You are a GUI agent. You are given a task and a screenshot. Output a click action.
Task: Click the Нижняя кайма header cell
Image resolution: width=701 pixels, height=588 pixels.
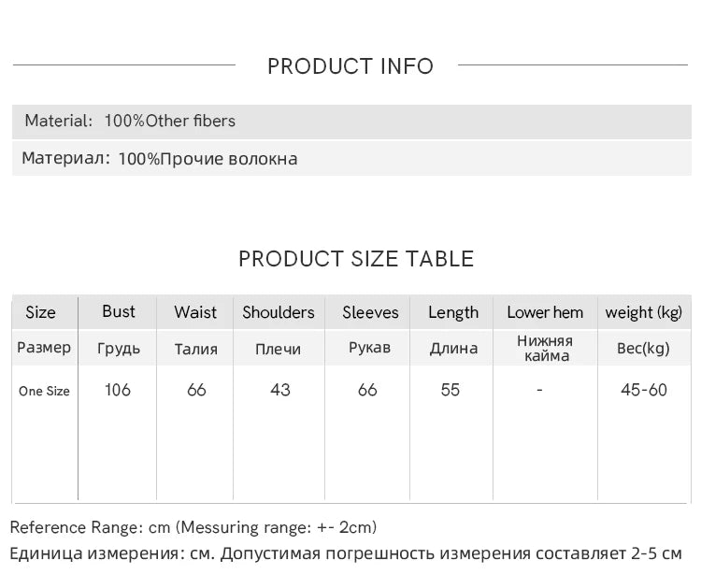pyautogui.click(x=546, y=349)
